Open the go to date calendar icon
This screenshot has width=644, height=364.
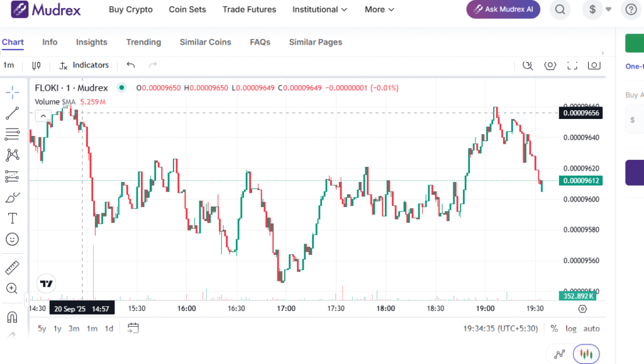[133, 328]
